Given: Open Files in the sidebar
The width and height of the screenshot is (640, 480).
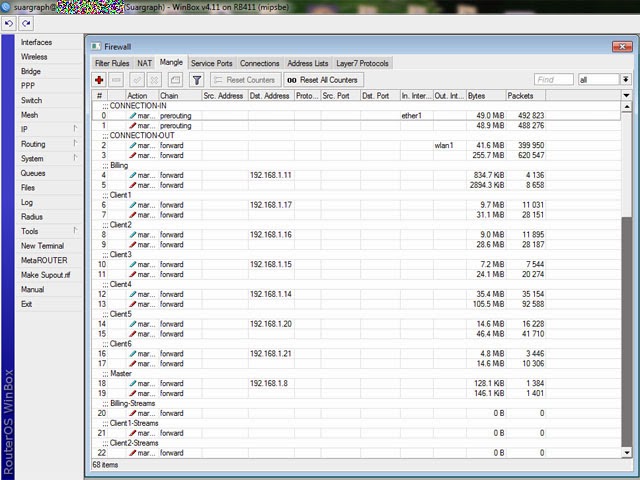Looking at the screenshot, I should point(49,187).
